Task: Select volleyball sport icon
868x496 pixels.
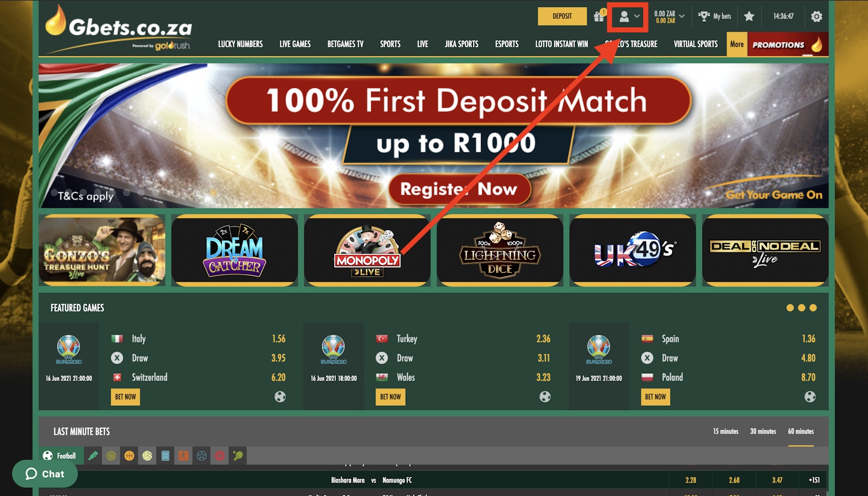Action: click(x=147, y=456)
